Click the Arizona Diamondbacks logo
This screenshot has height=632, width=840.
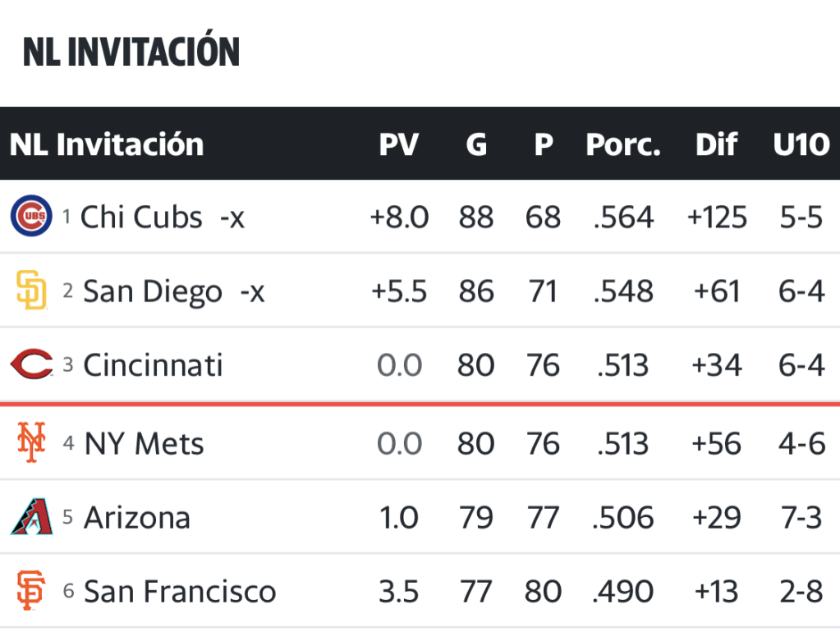click(31, 517)
